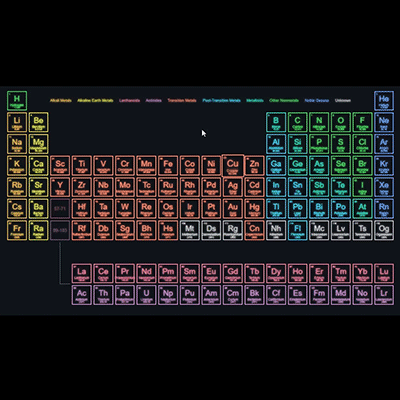400x400 pixels.
Task: Open the Platinum (Pt) tile
Action: click(211, 209)
